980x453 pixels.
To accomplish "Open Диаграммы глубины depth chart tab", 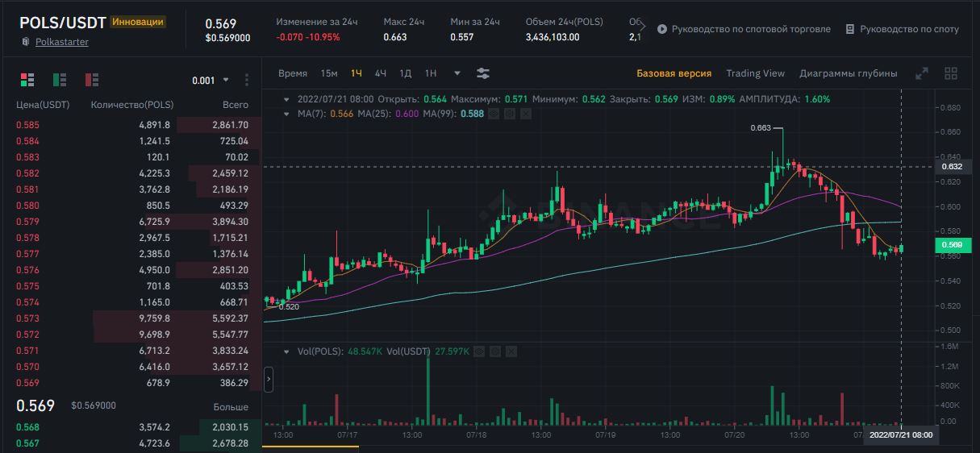I will 848,73.
